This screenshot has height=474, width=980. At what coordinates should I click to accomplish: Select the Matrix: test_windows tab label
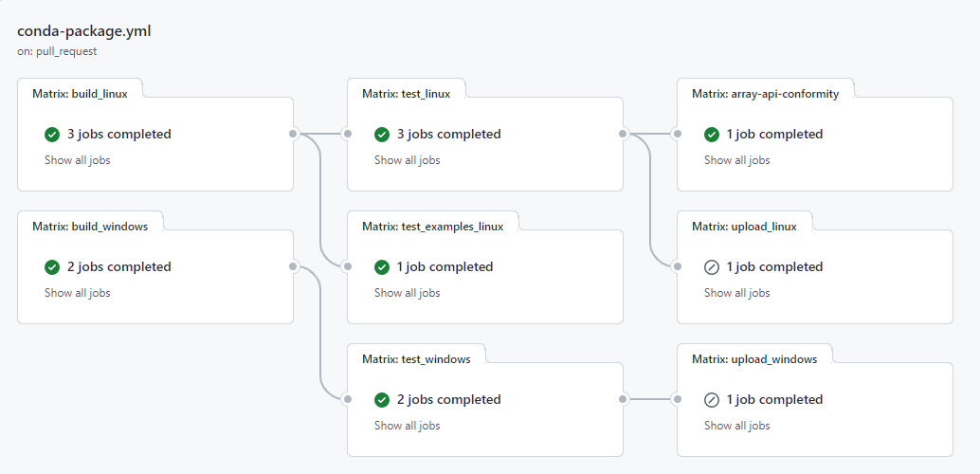click(416, 359)
